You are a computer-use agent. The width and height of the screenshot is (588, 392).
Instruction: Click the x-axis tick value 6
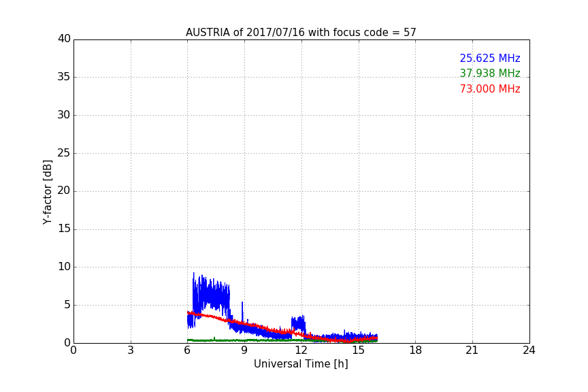pyautogui.click(x=188, y=350)
